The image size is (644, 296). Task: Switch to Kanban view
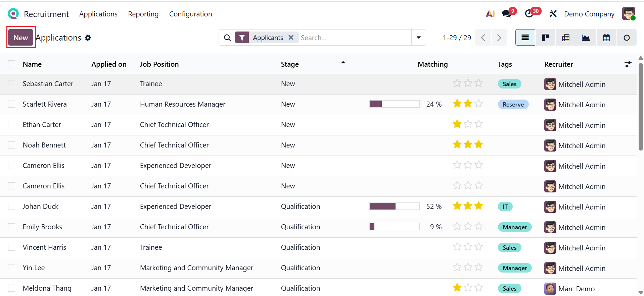coord(545,38)
